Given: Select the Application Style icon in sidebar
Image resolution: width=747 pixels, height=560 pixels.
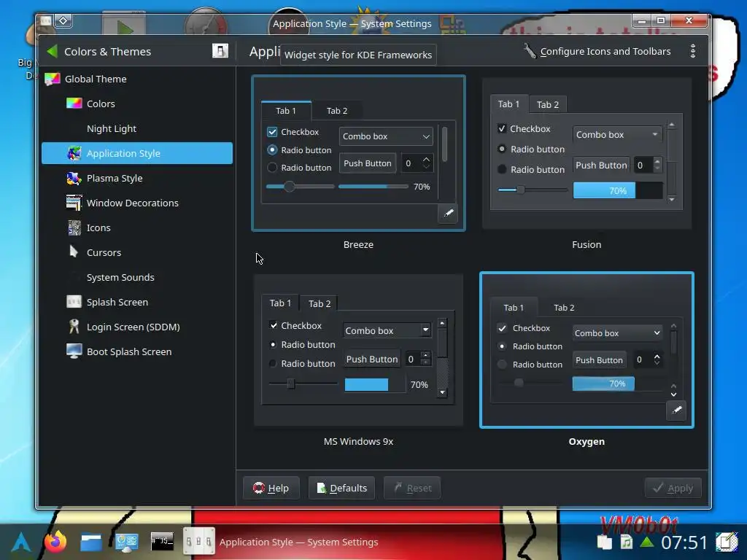Looking at the screenshot, I should [x=74, y=153].
